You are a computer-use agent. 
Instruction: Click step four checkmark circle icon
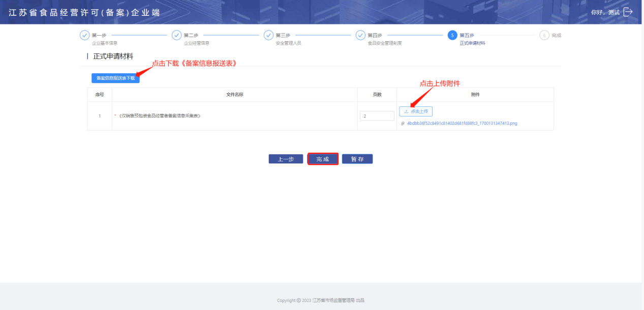[x=360, y=35]
